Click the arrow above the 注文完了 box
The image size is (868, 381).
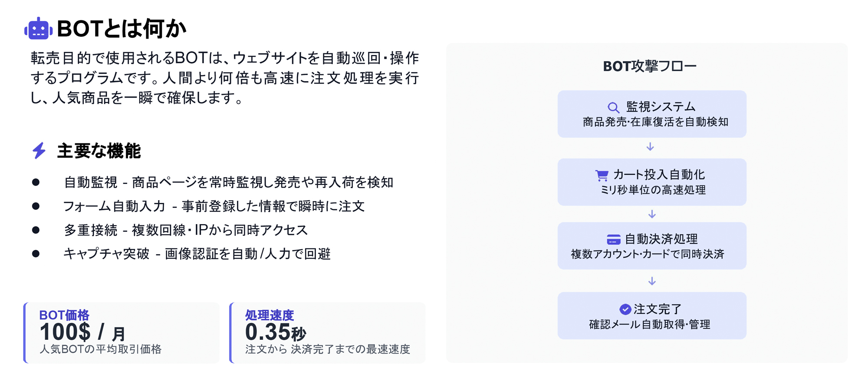point(652,281)
